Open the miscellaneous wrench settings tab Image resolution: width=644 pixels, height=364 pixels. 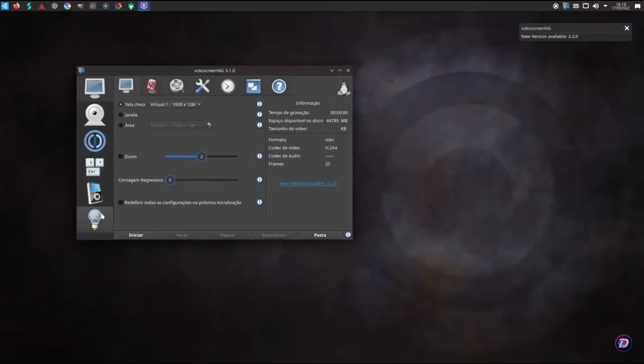[x=202, y=86]
